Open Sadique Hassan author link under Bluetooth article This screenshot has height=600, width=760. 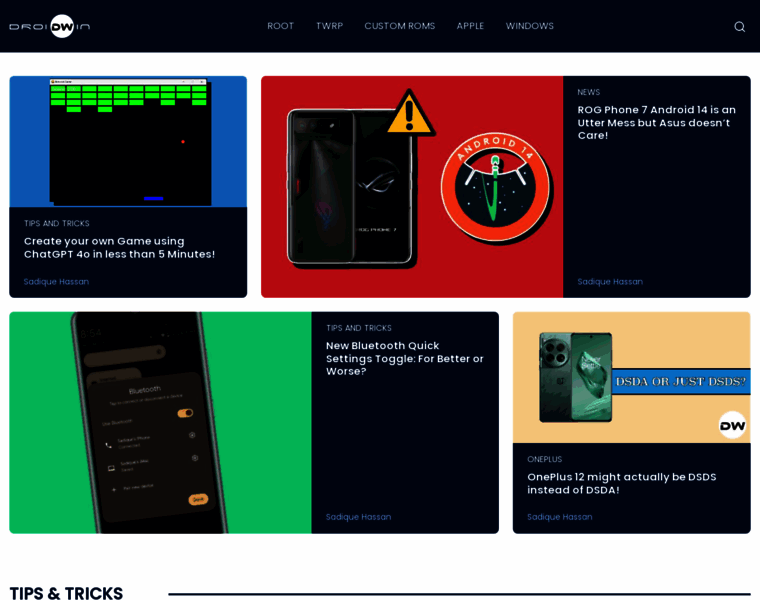pyautogui.click(x=358, y=517)
